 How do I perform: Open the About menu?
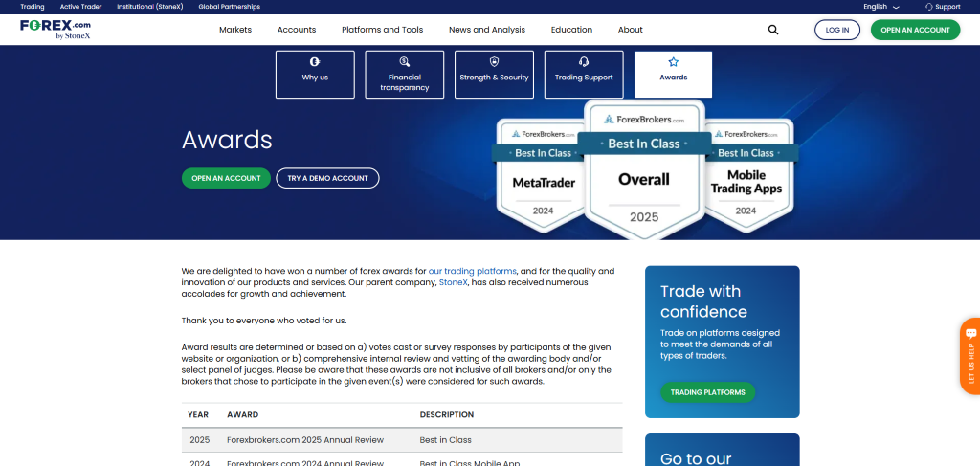(630, 30)
